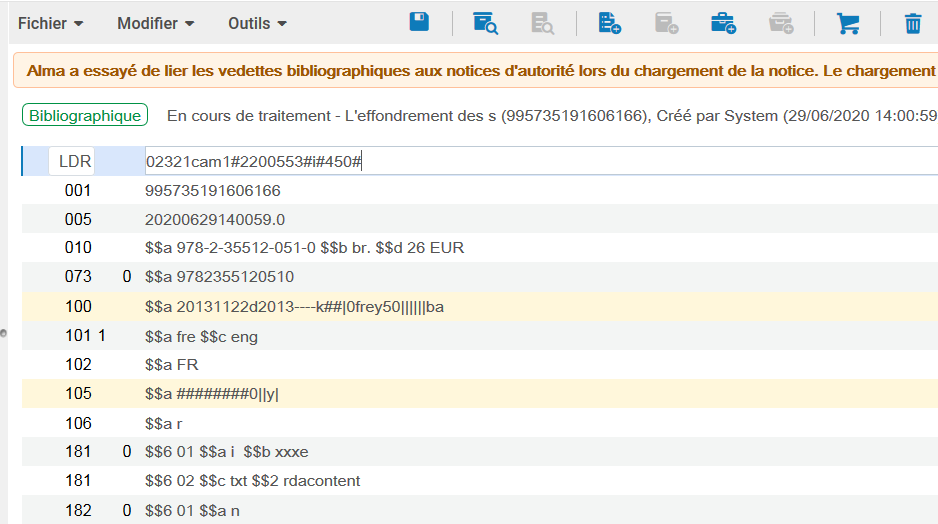This screenshot has height=524, width=938.
Task: Click the orange authority linking warning banner
Action: coord(475,71)
